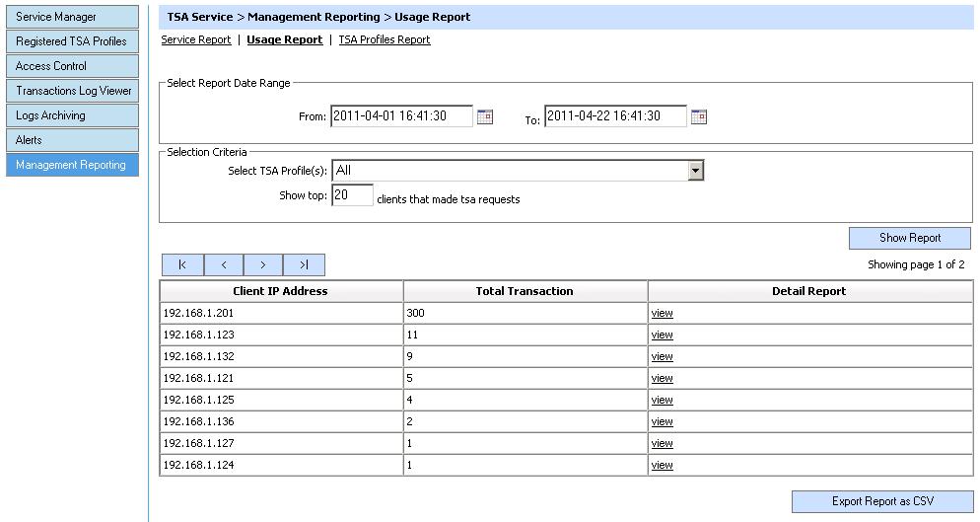Select IP cell 192.168.1.201
Viewport: 980px width, 522px height.
[281, 313]
